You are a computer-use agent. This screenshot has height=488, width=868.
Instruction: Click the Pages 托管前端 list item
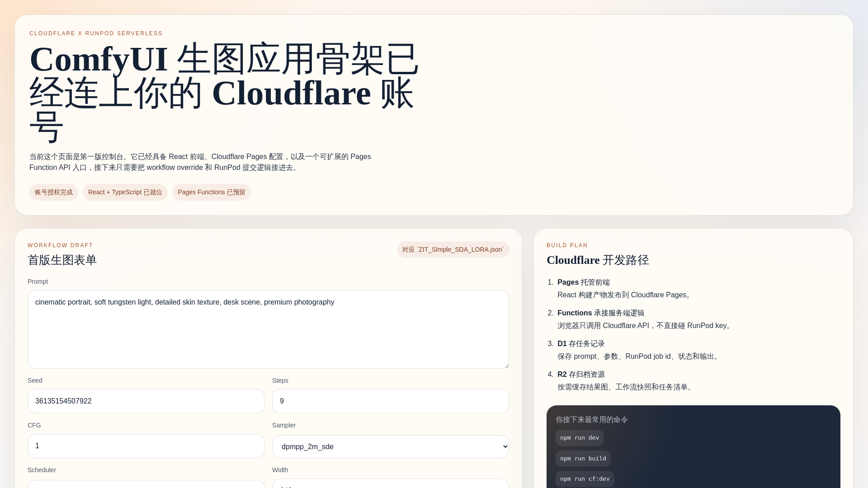pos(584,282)
